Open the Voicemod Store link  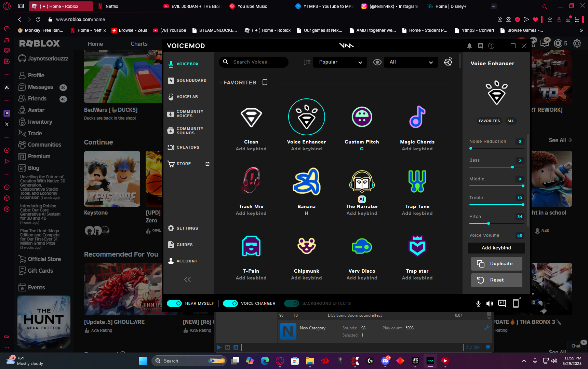[188, 164]
